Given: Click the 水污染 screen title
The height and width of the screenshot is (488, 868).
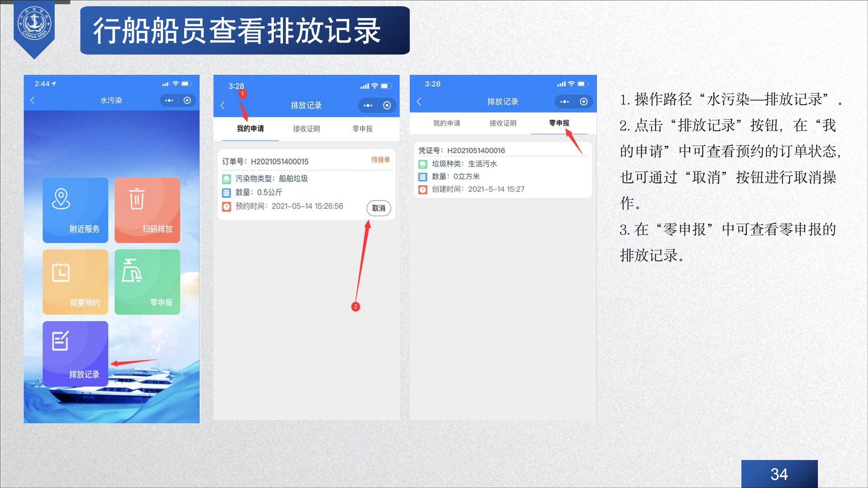Looking at the screenshot, I should click(x=111, y=100).
